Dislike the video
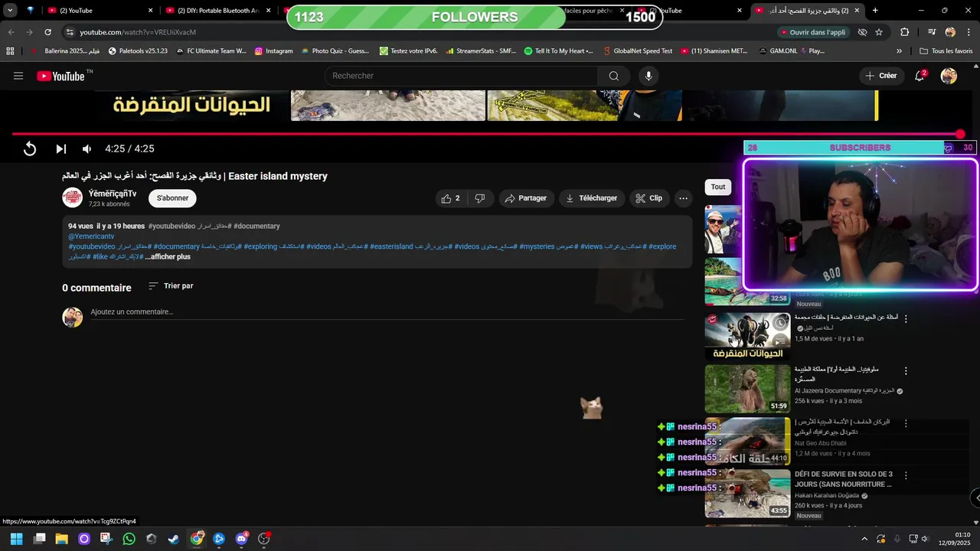This screenshot has height=551, width=980. 480,198
